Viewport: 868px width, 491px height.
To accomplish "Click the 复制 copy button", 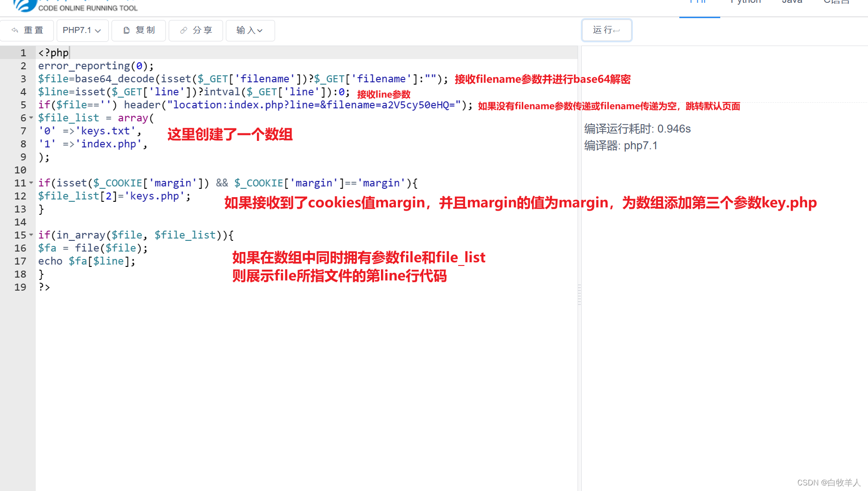I will pyautogui.click(x=138, y=30).
